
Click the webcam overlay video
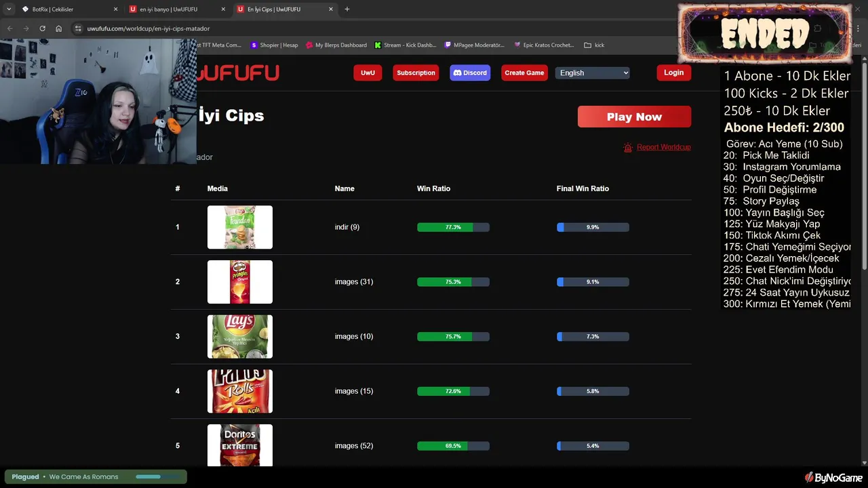pyautogui.click(x=98, y=102)
